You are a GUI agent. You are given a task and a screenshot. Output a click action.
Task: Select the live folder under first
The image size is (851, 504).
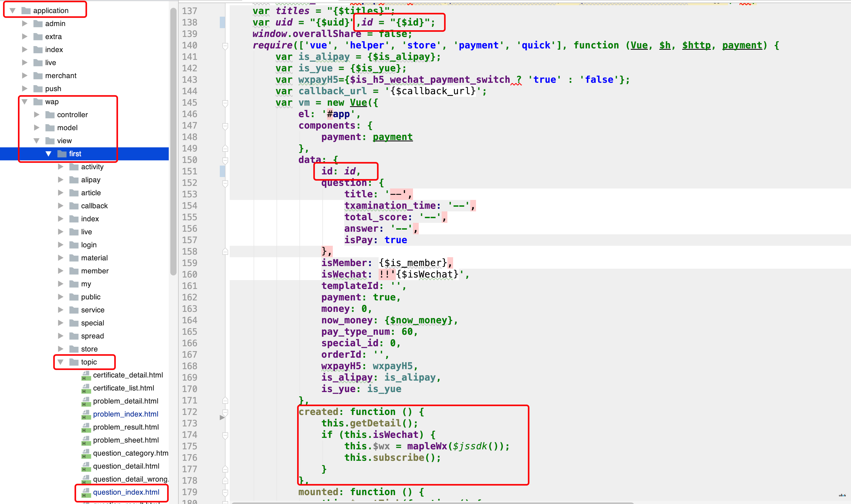point(86,232)
